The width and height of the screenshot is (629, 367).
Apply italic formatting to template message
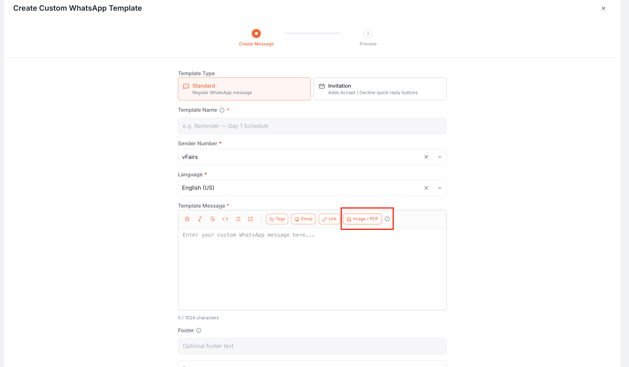pyautogui.click(x=200, y=219)
